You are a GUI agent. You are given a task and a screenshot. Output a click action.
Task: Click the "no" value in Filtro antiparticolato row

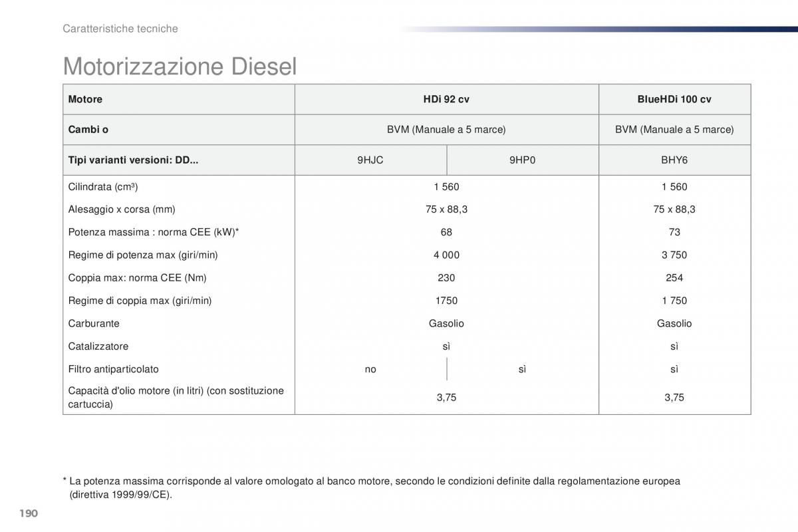(370, 369)
